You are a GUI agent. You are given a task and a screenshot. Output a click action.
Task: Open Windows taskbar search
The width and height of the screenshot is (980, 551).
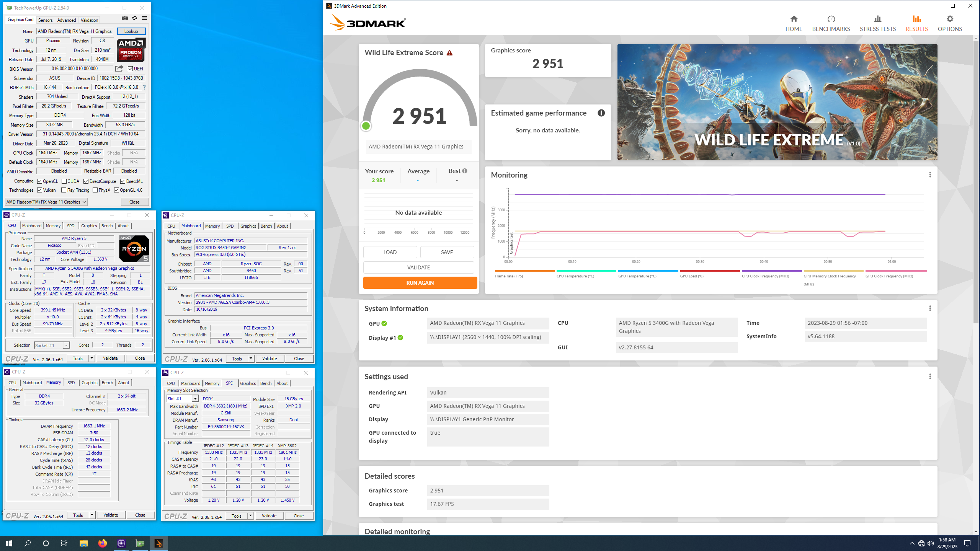(28, 543)
